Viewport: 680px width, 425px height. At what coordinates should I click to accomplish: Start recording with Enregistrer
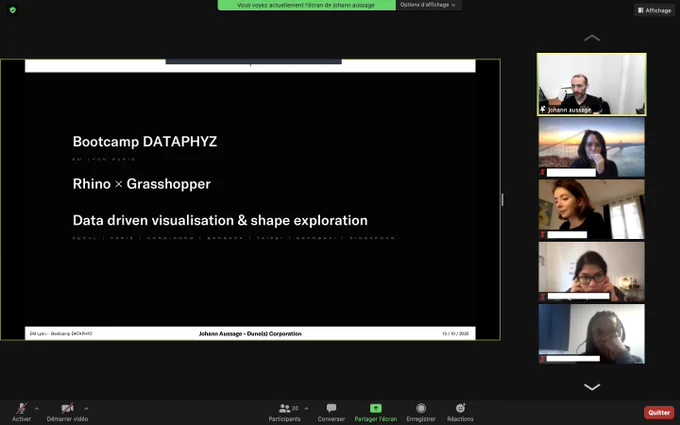pos(421,412)
